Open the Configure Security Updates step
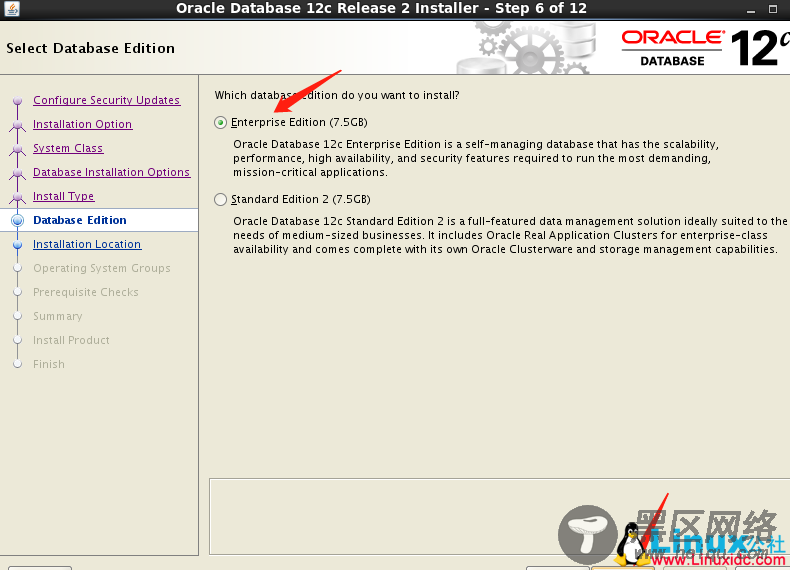 click(106, 100)
